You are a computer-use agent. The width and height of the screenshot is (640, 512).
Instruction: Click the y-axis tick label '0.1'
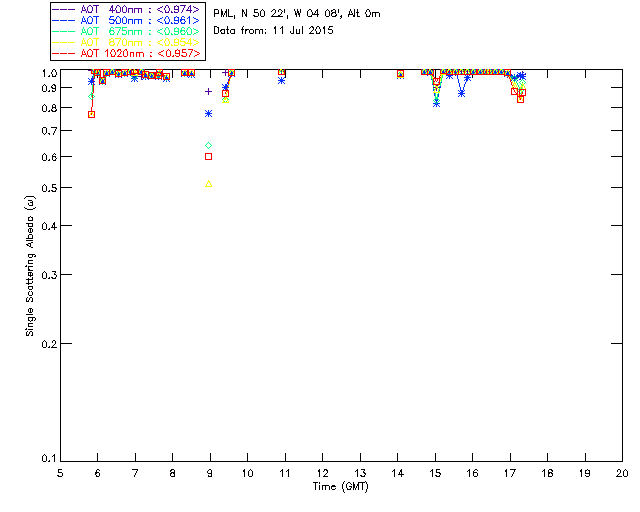tap(49, 459)
